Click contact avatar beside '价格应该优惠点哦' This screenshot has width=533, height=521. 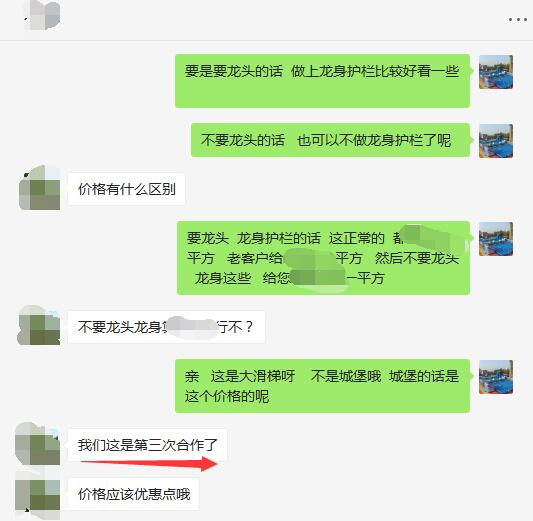coord(38,494)
